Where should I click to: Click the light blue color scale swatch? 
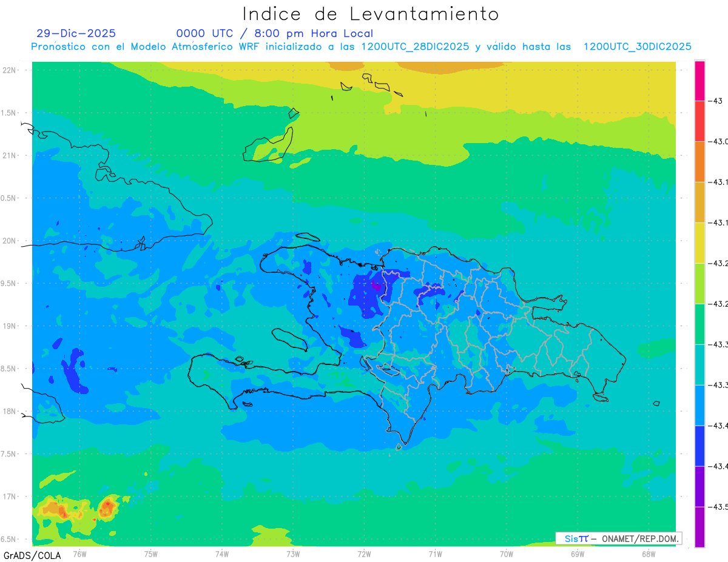(699, 406)
